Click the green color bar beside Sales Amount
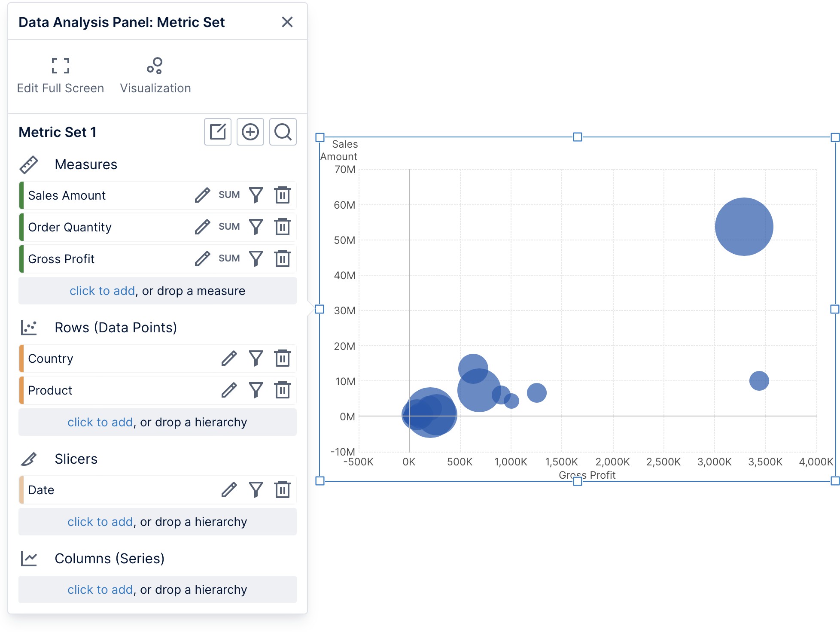This screenshot has height=632, width=840. point(21,194)
